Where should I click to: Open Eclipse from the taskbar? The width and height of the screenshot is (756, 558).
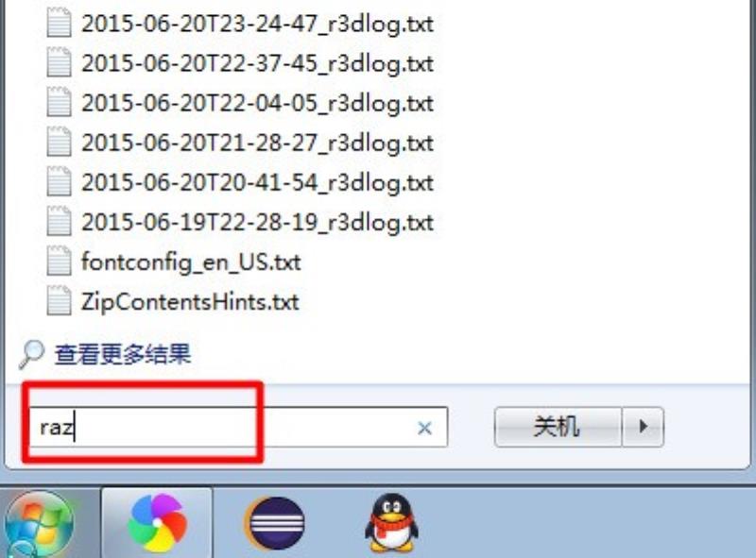pyautogui.click(x=275, y=524)
